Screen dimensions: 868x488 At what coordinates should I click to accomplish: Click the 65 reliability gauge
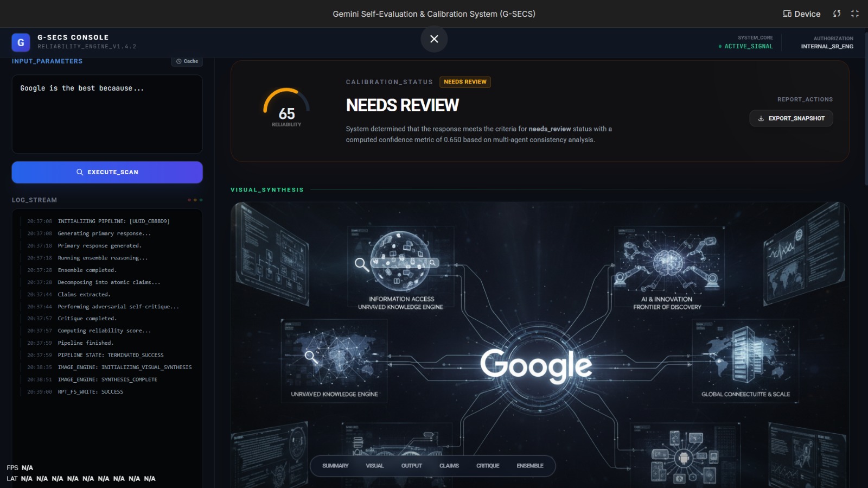[x=286, y=107]
